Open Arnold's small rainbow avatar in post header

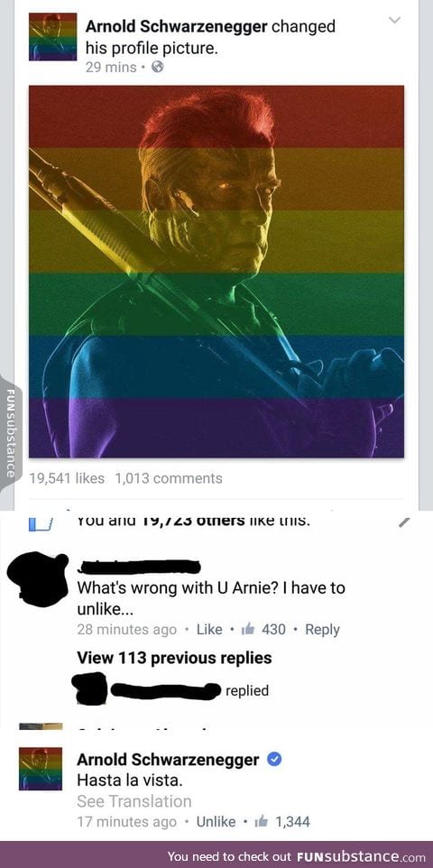point(53,36)
